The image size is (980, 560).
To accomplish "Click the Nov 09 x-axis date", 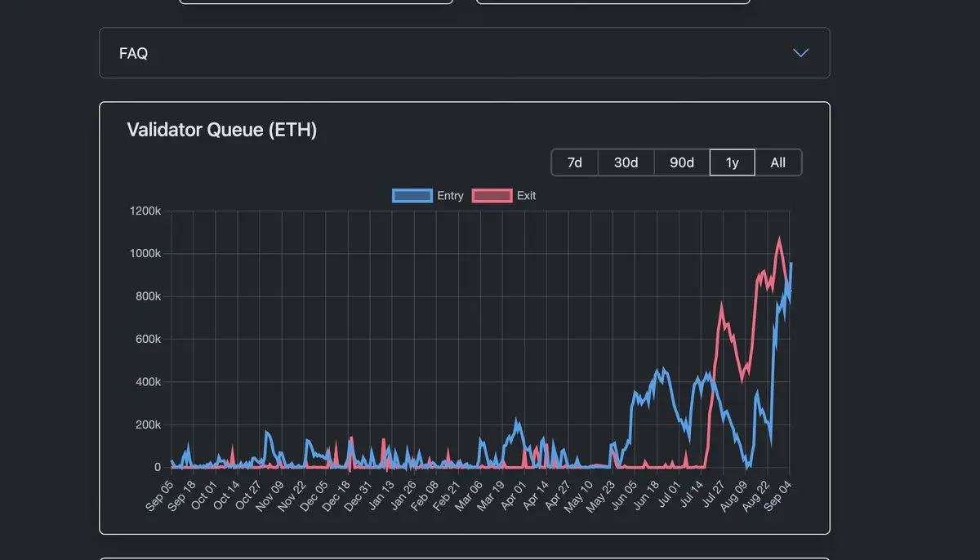I will click(x=269, y=496).
